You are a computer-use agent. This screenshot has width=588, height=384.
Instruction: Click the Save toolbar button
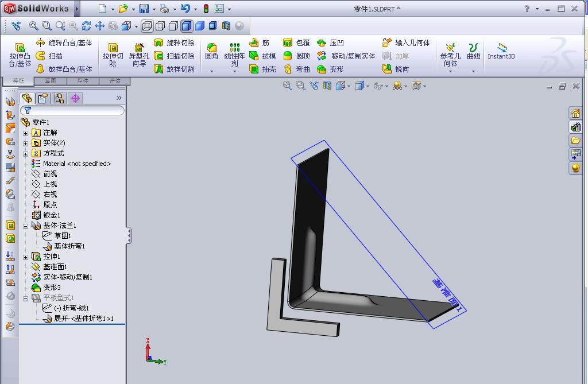[144, 8]
